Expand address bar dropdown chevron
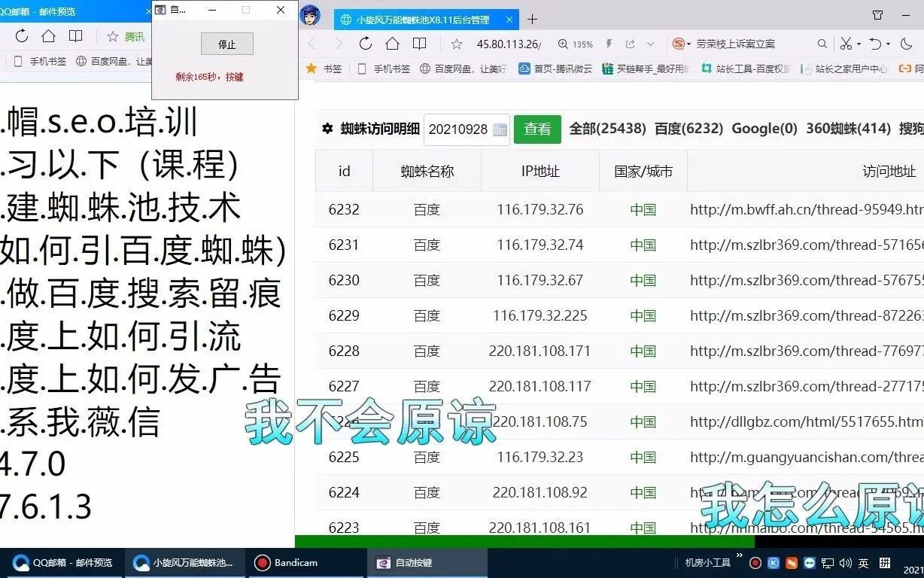The image size is (924, 578). coord(651,44)
